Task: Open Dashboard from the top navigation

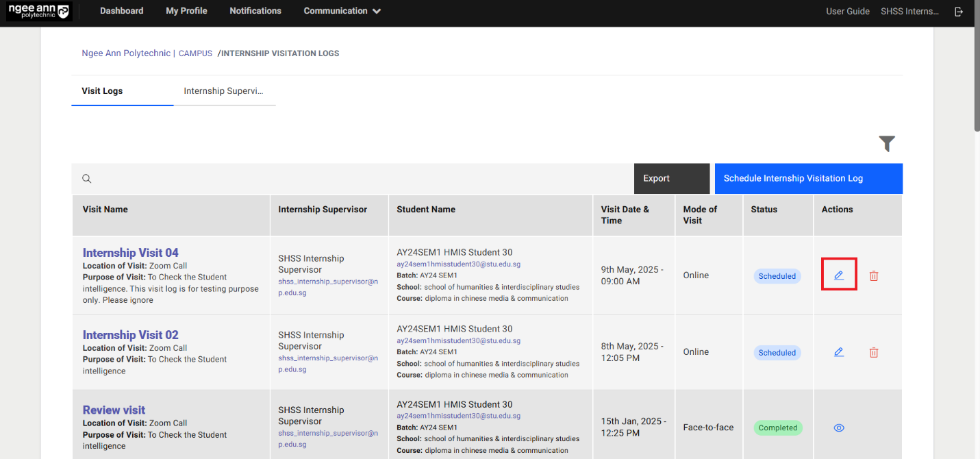Action: point(122,11)
